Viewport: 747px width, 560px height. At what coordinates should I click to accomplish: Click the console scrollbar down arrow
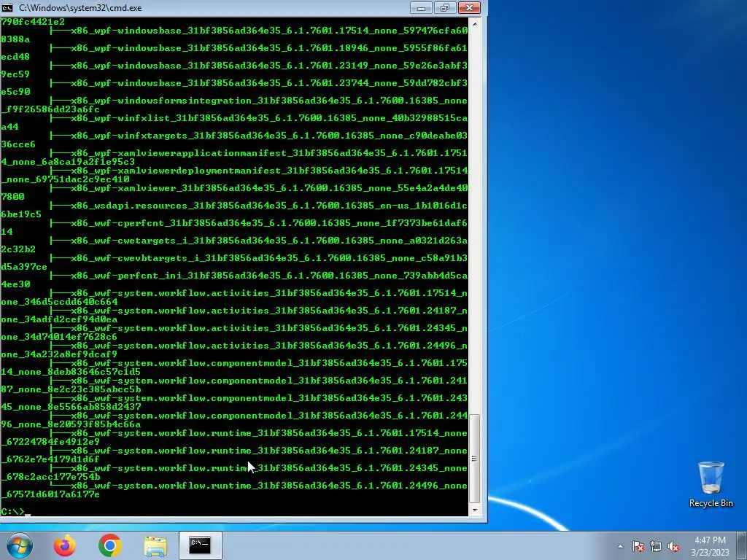pyautogui.click(x=474, y=510)
